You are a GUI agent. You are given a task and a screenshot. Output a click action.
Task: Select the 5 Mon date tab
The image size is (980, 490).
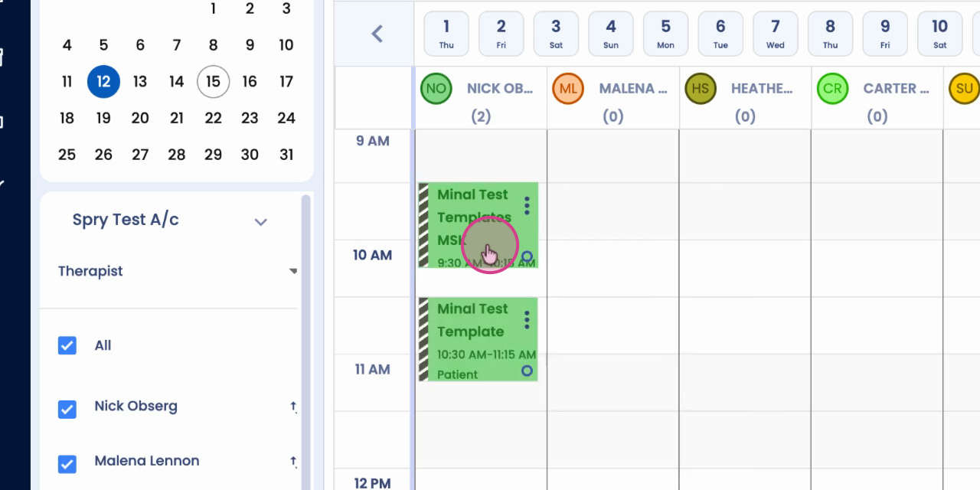point(665,34)
